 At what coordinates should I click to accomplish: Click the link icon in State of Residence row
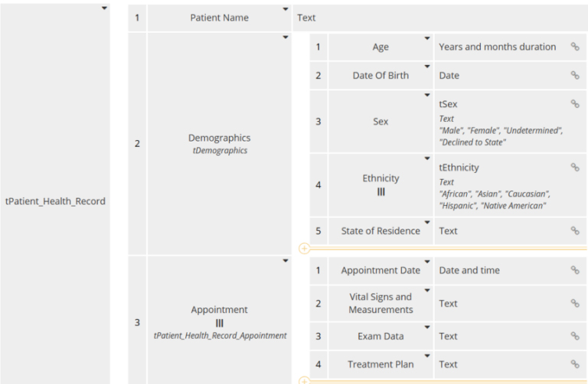575,230
